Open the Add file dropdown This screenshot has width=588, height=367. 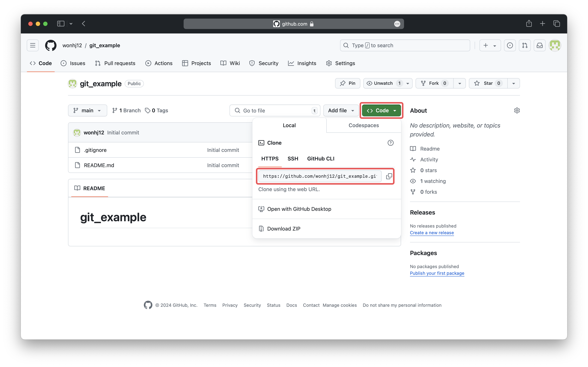(341, 110)
